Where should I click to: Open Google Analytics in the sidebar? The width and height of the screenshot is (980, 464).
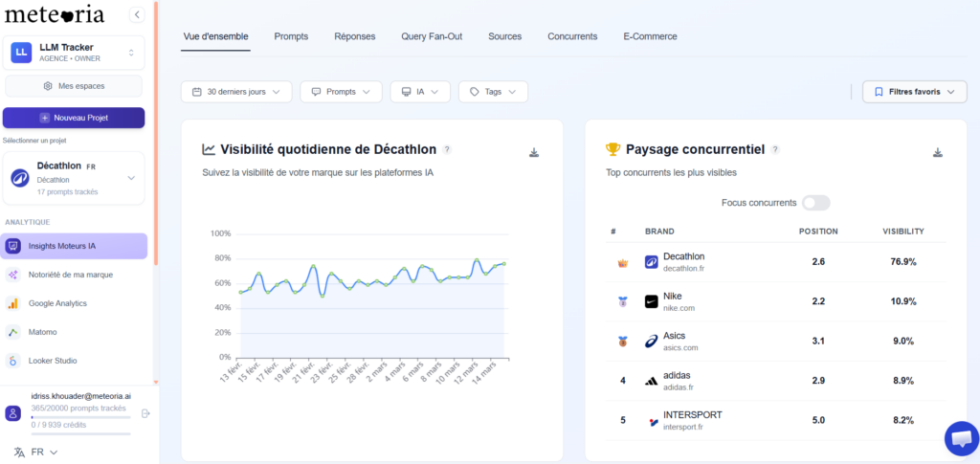point(57,303)
